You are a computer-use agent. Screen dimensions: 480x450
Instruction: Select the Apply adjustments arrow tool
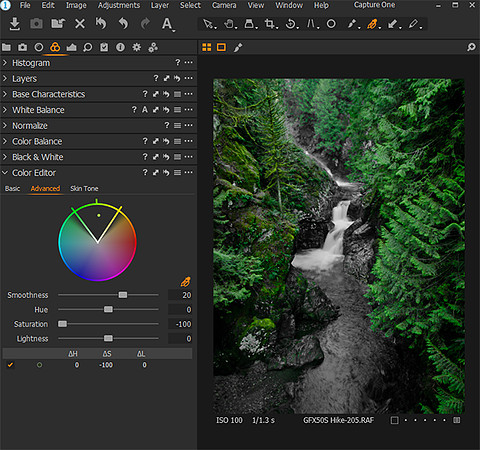394,24
